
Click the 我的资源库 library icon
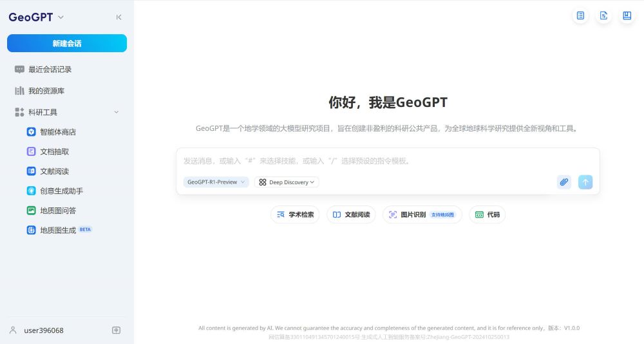tap(19, 91)
